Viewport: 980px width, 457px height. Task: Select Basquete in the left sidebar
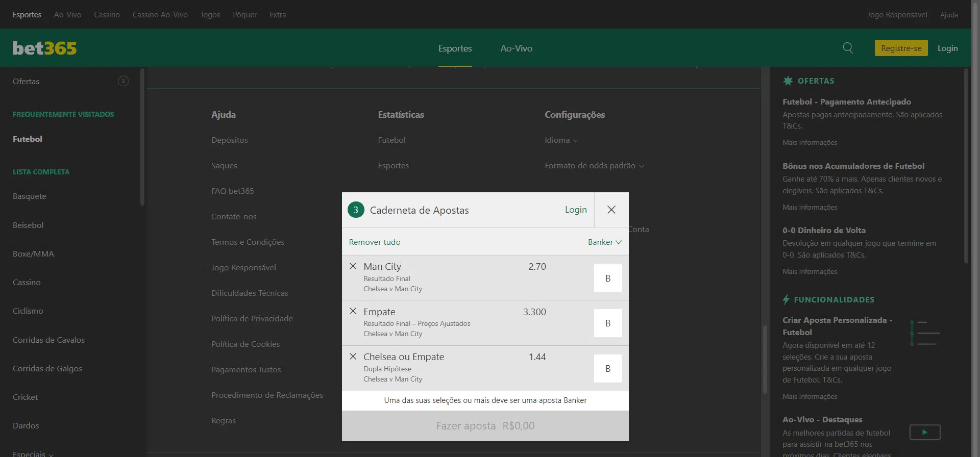pyautogui.click(x=30, y=196)
